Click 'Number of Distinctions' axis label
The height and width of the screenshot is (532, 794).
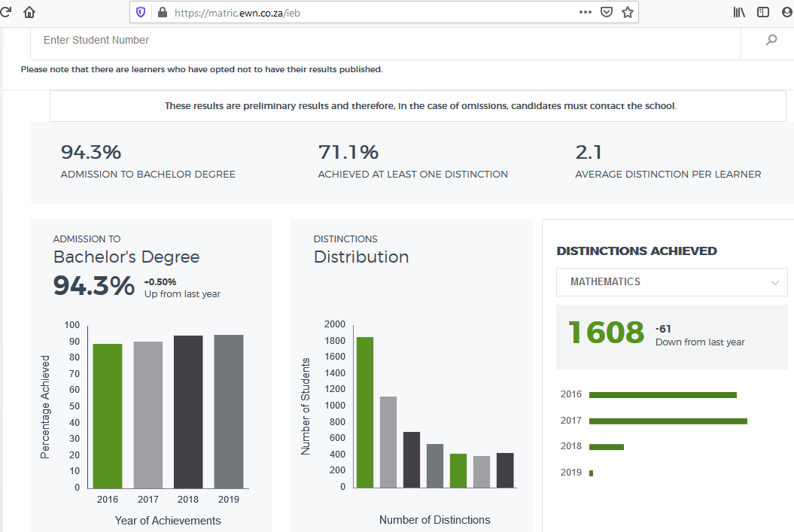[434, 520]
